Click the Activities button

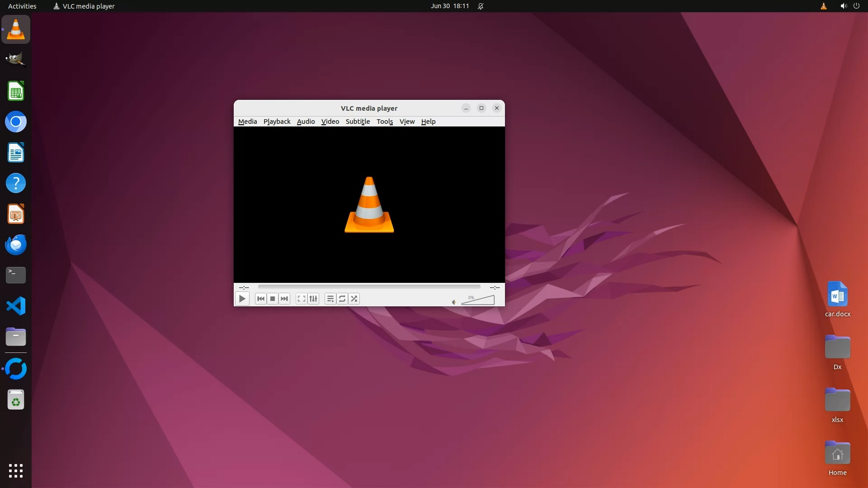point(22,6)
